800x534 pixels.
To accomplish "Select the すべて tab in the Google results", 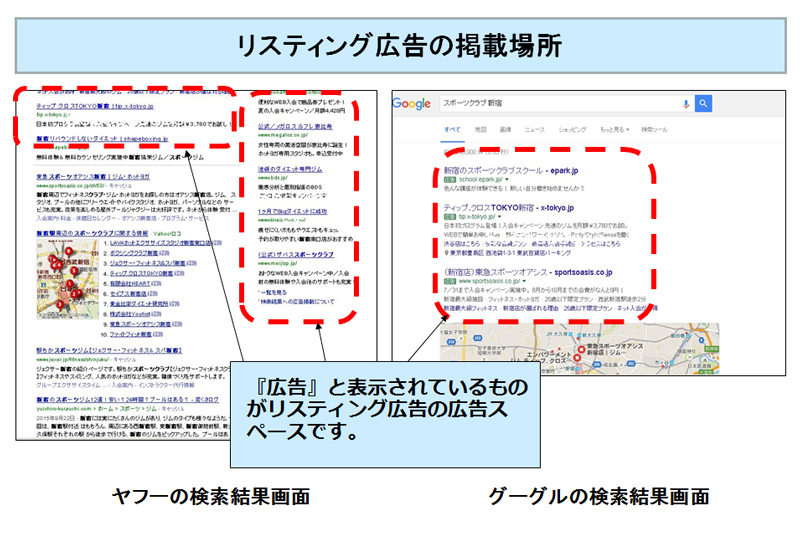I will [452, 130].
